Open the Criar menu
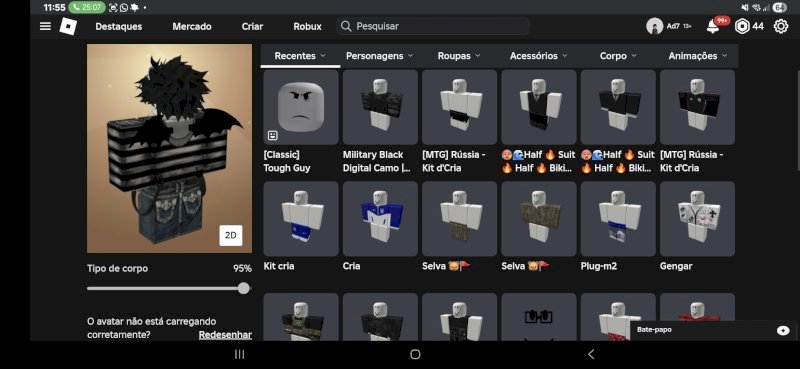The width and height of the screenshot is (800, 369). (x=253, y=27)
